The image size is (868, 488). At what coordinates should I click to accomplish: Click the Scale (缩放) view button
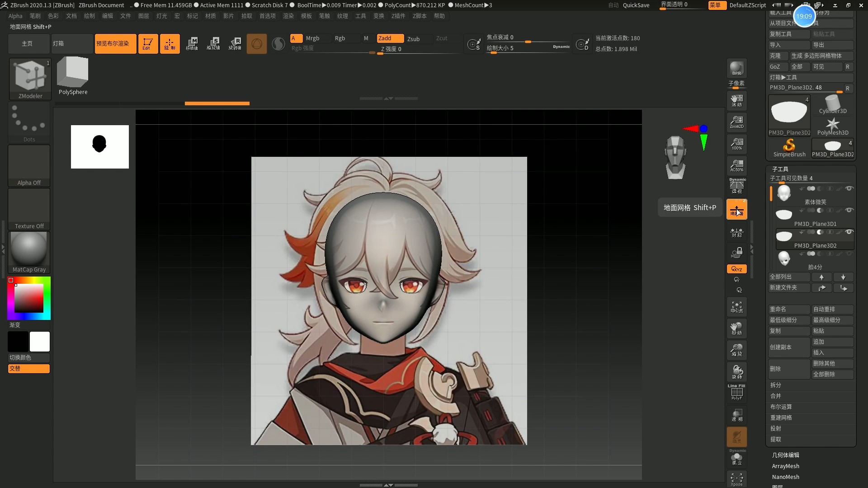[x=736, y=350]
